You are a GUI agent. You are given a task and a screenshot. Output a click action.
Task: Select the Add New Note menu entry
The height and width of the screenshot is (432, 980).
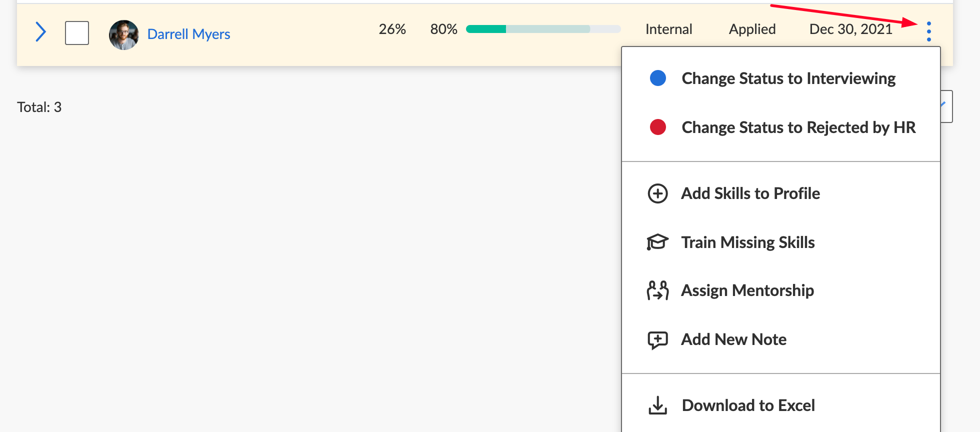click(733, 340)
